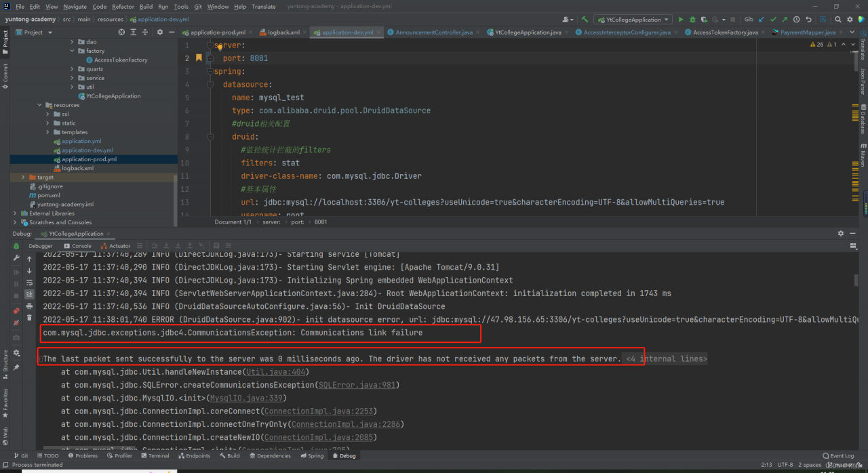Start debugging with the green bug icon
Viewport: 868px width, 473px height.
point(692,20)
